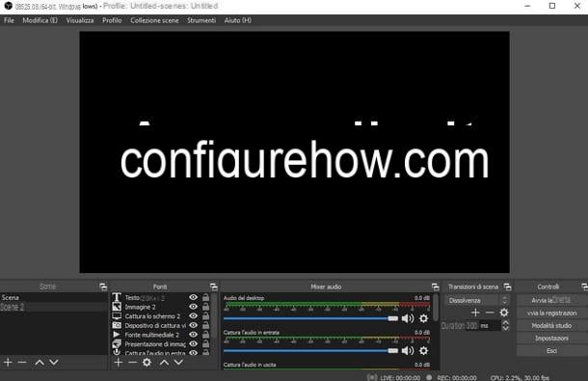
Task: Open the Collezione scene menu
Action: pyautogui.click(x=154, y=20)
